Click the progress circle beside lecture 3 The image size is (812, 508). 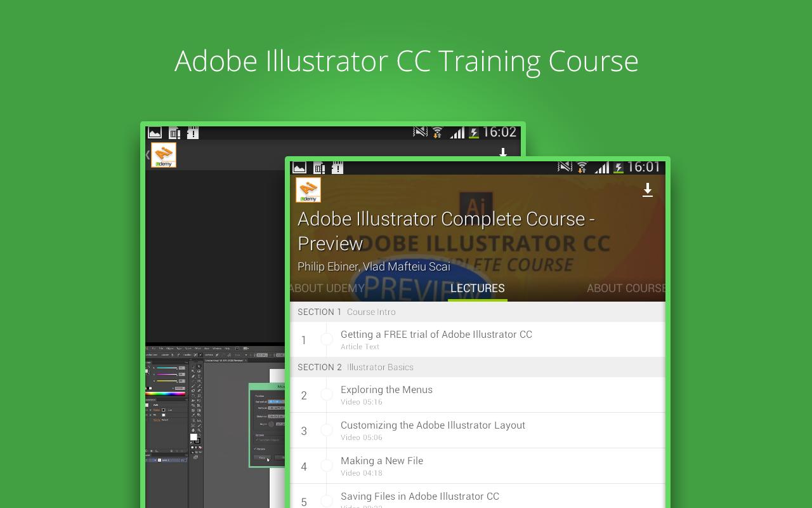point(327,431)
